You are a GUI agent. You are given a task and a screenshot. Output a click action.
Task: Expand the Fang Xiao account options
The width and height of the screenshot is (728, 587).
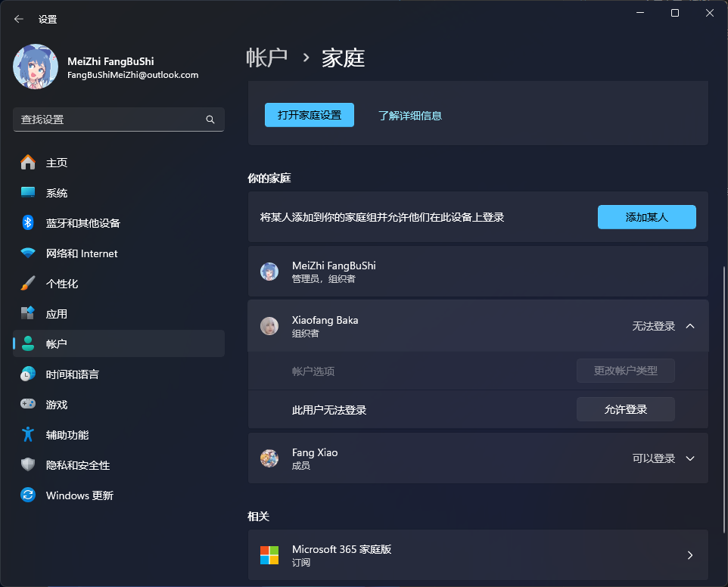(689, 458)
